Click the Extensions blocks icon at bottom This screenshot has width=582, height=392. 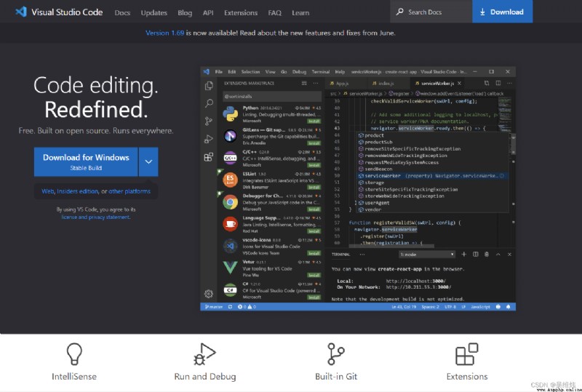(x=466, y=353)
